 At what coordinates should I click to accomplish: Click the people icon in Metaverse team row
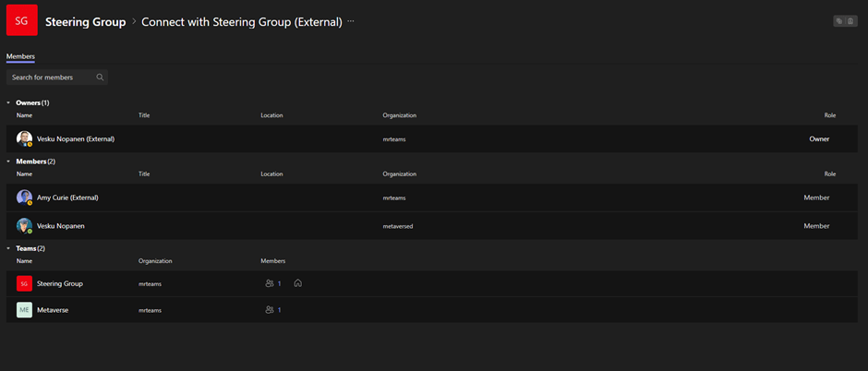click(x=270, y=310)
